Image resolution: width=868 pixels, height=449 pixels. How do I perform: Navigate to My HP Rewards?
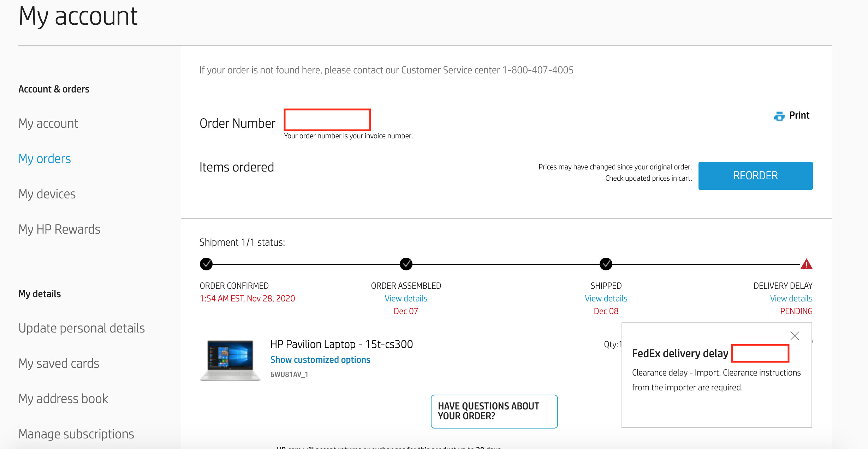pyautogui.click(x=59, y=229)
